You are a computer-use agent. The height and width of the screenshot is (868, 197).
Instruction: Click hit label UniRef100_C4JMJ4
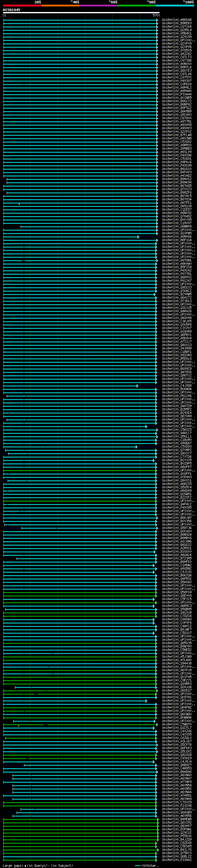point(176,761)
